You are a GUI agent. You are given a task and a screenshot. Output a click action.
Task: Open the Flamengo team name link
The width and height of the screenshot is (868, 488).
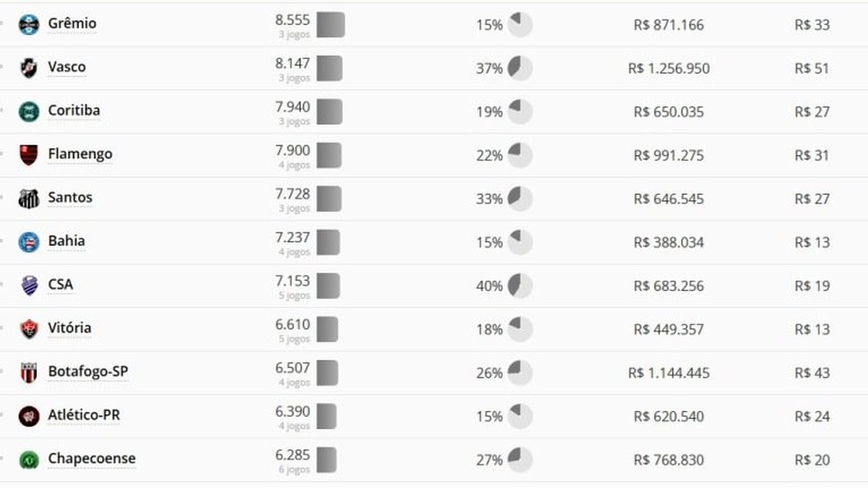(x=80, y=153)
